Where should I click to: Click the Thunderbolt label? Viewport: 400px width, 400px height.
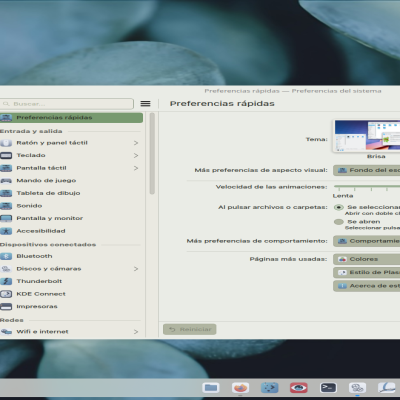39,281
